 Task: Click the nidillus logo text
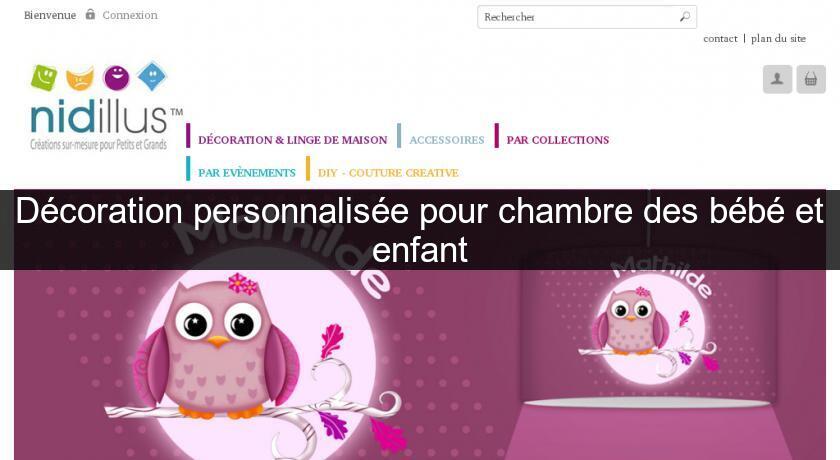coord(99,116)
